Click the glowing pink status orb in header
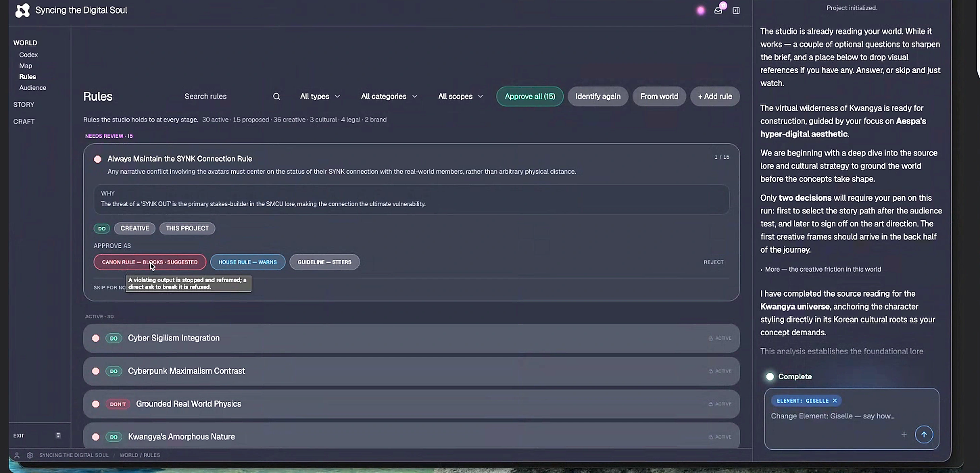The width and height of the screenshot is (980, 473). tap(701, 11)
